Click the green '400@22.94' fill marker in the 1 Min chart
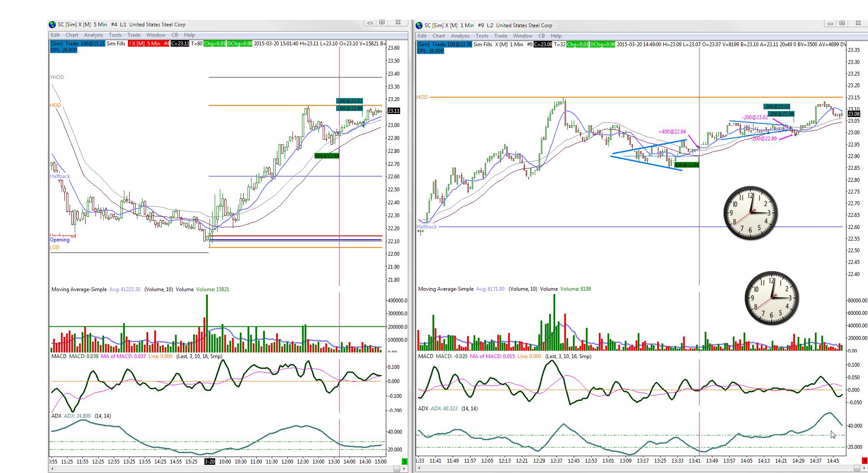The width and height of the screenshot is (868, 473). [x=687, y=165]
